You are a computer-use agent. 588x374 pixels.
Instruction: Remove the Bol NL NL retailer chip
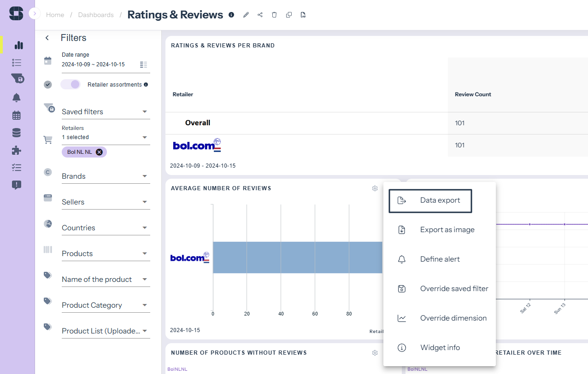click(99, 152)
